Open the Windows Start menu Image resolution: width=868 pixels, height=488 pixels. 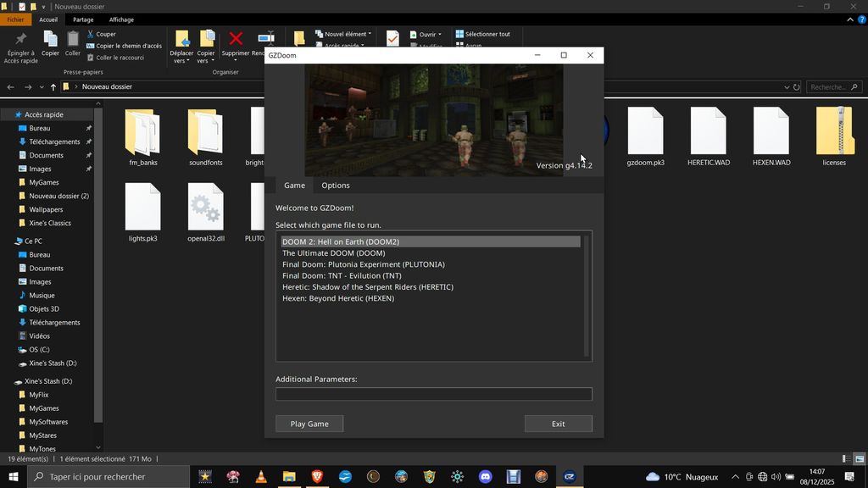coord(14,476)
